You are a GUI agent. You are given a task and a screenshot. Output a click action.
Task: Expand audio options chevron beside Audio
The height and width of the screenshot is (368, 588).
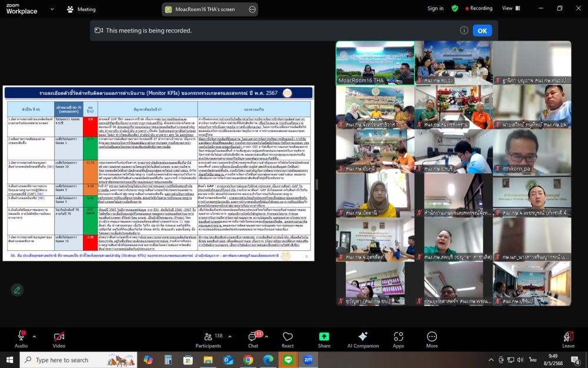pos(34,337)
